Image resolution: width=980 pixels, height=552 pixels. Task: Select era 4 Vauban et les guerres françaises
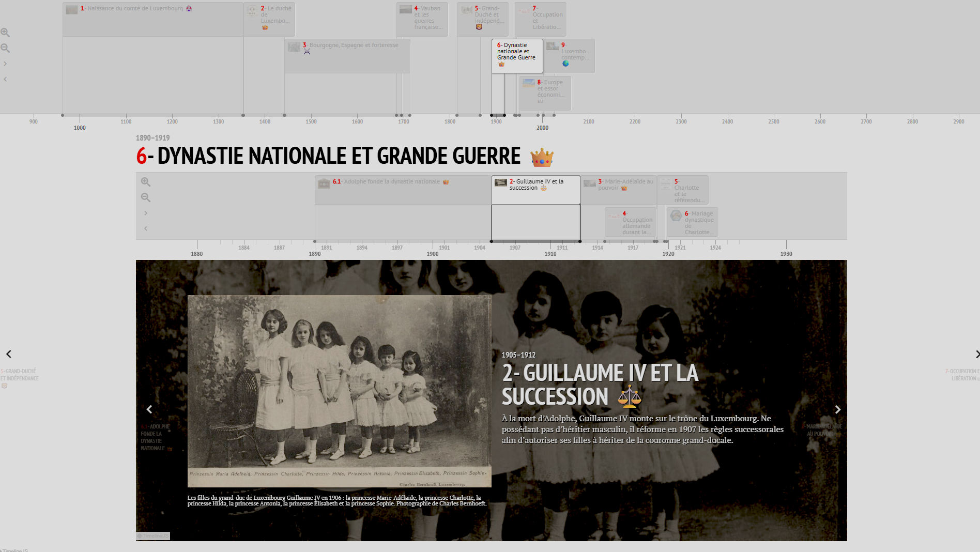pos(422,19)
